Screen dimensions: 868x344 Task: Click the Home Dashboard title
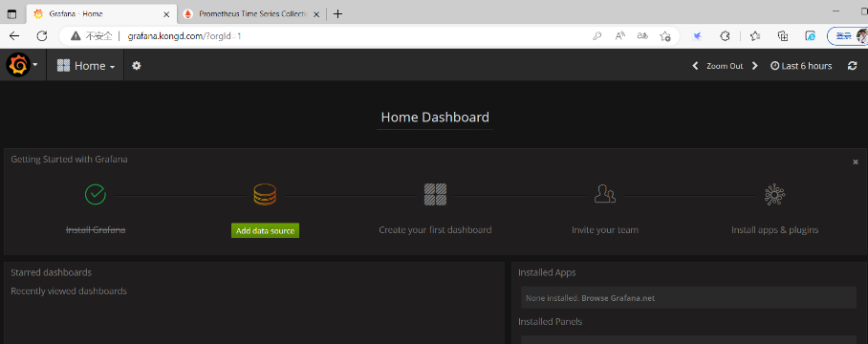click(x=435, y=118)
